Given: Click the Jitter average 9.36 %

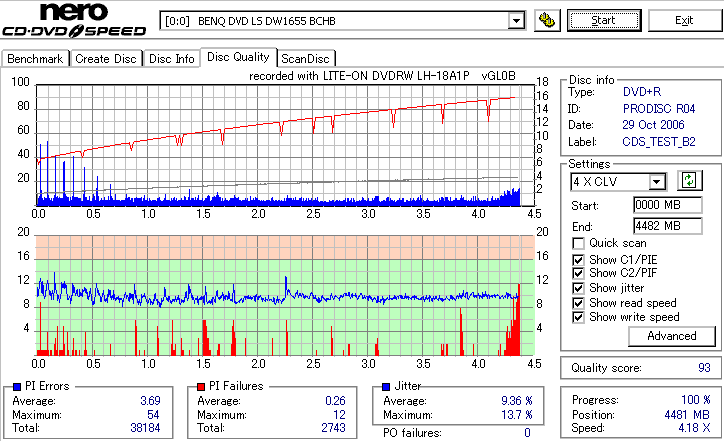Looking at the screenshot, I should [x=517, y=401].
